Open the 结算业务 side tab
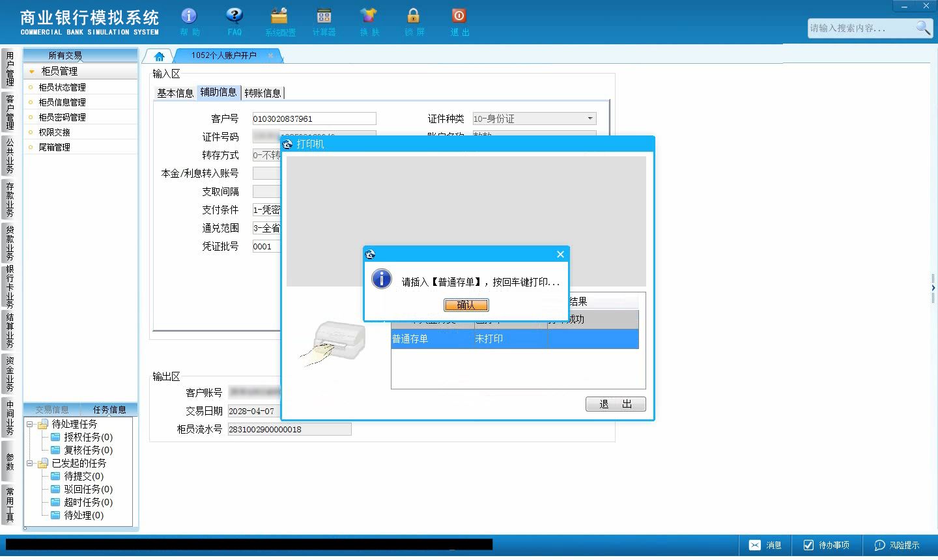Viewport: 938px width, 560px height. click(9, 330)
